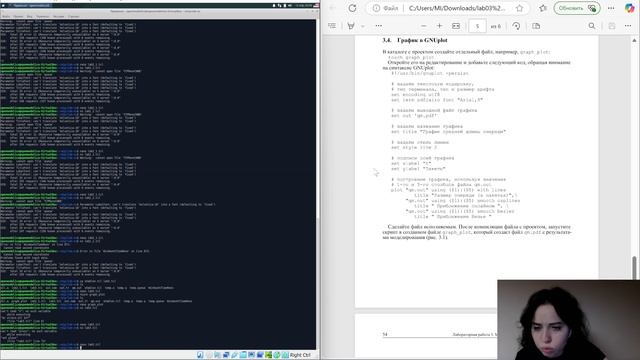The width and height of the screenshot is (640, 360).
Task: Open terminal Справка menu
Action: tap(73, 16)
